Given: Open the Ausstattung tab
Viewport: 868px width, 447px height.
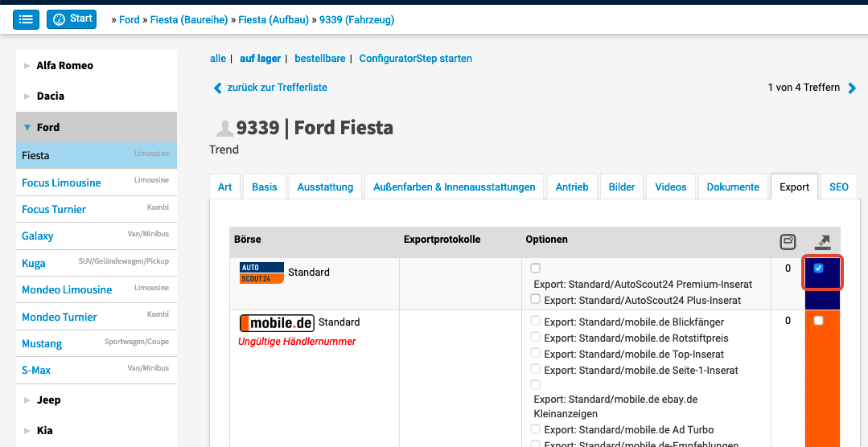Looking at the screenshot, I should pos(325,187).
